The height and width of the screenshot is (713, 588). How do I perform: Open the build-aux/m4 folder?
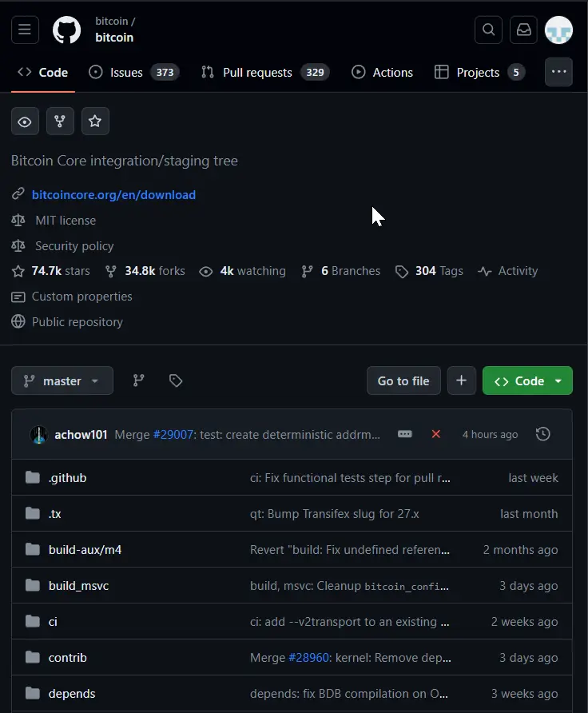(85, 550)
